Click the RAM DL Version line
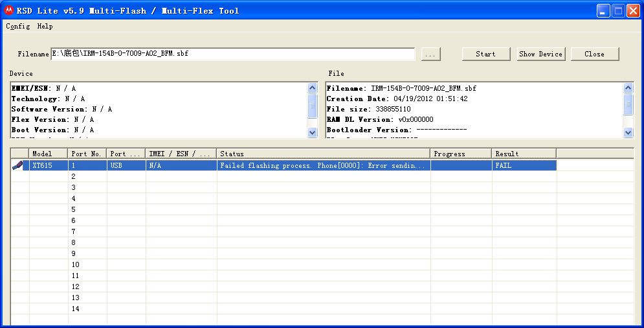 pos(380,119)
